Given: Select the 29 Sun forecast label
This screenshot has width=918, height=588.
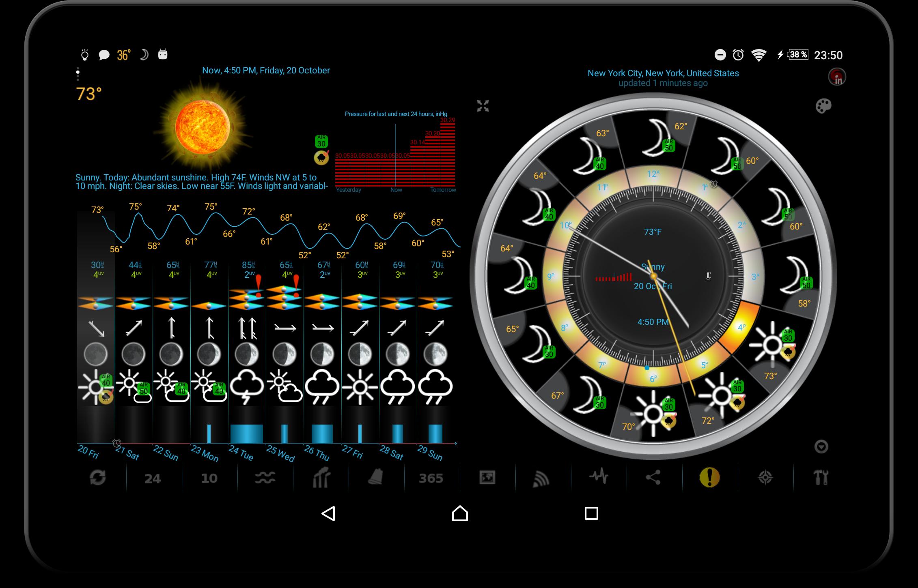Looking at the screenshot, I should click(x=430, y=453).
